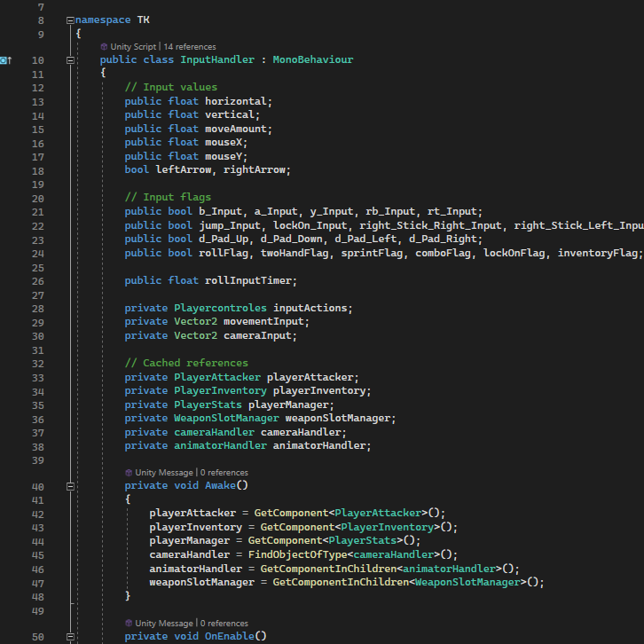
Task: Open '0 references' link above Awake
Action: point(224,473)
